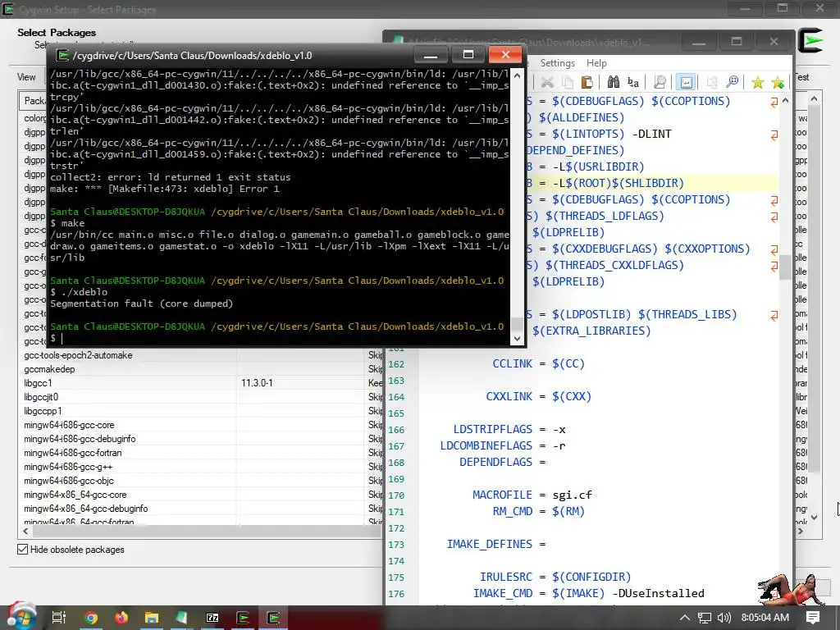
Task: Toggle word wrap icon in editor toolbar
Action: pos(687,82)
